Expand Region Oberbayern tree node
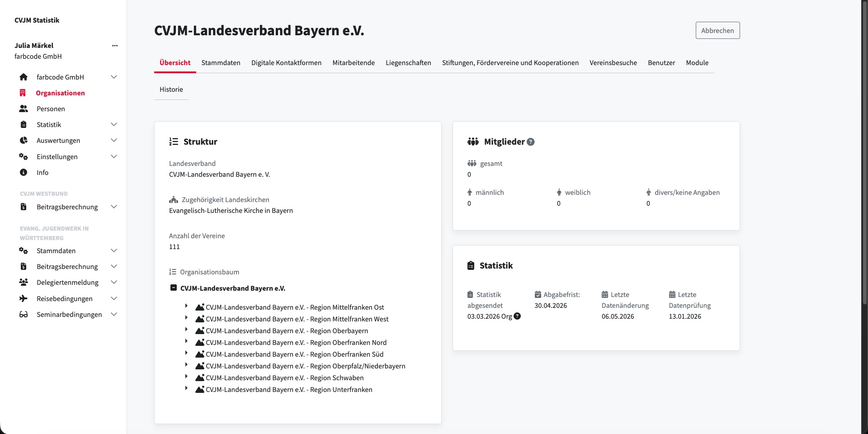The width and height of the screenshot is (868, 434). [186, 330]
